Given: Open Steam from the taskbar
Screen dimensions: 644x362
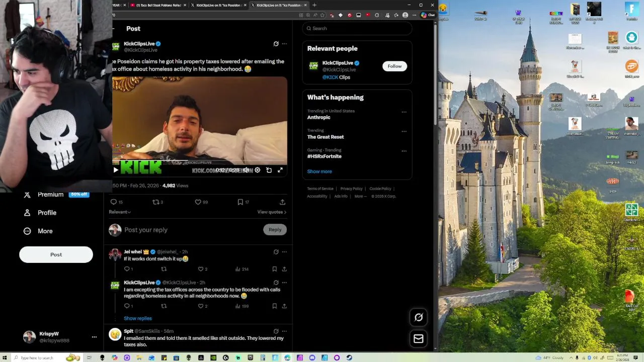Looking at the screenshot, I should pos(349,357).
